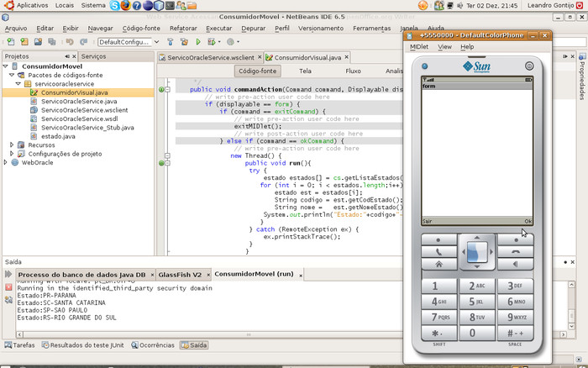The height and width of the screenshot is (368, 588).
Task: Select estado.java in project tree
Action: [x=58, y=136]
